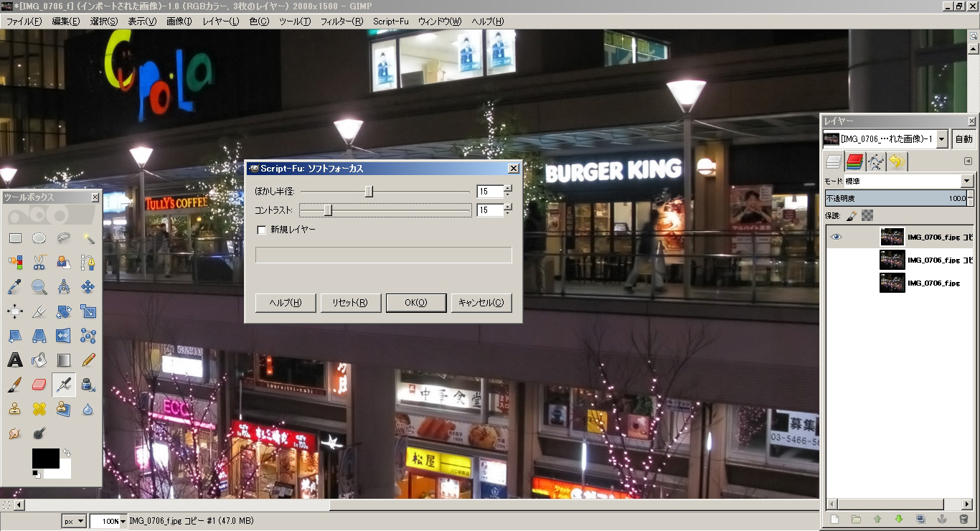Click the ぼかし半径 slider handle

(x=369, y=192)
